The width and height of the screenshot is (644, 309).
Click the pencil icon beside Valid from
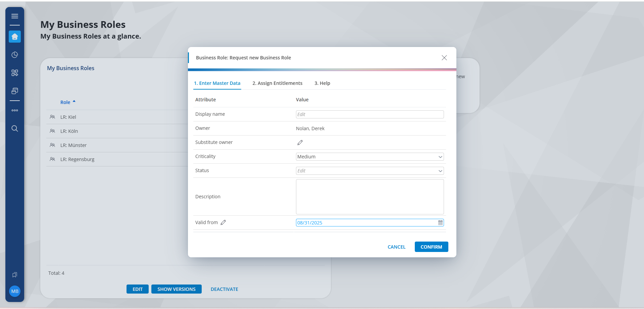pos(223,222)
